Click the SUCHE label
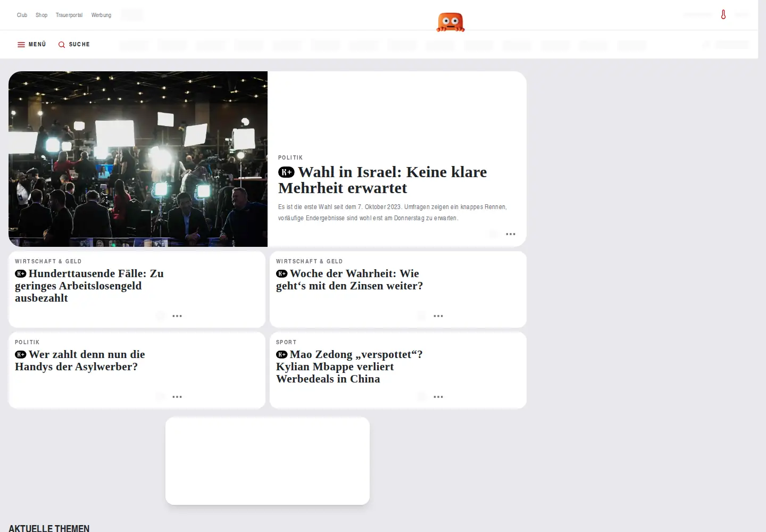 pos(79,45)
